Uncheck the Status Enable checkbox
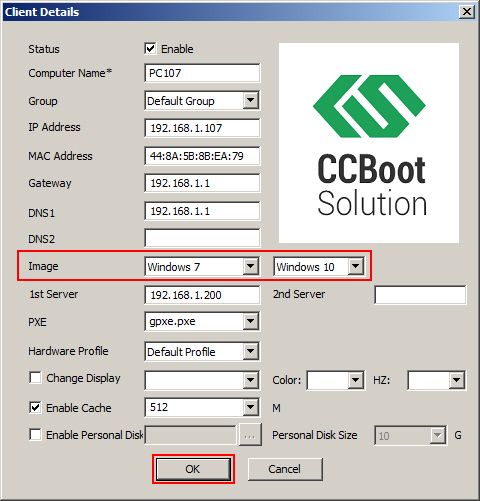 click(150, 49)
